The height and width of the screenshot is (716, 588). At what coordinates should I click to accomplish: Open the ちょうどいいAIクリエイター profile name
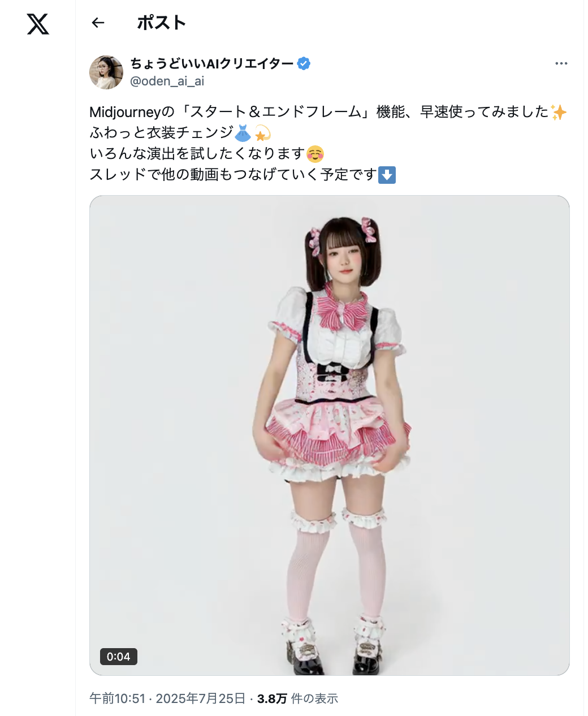212,63
